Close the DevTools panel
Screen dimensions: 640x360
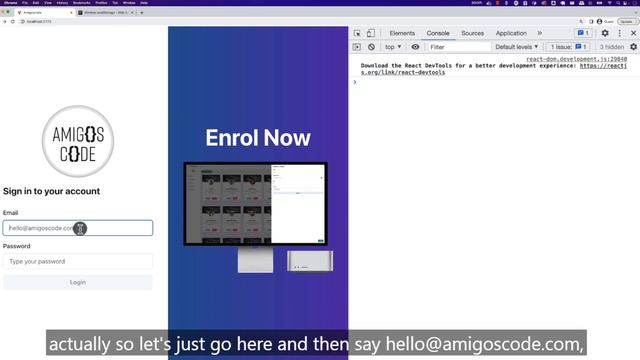(633, 33)
